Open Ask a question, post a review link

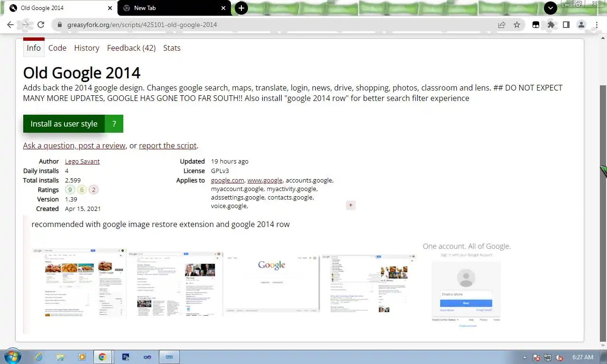coord(74,146)
